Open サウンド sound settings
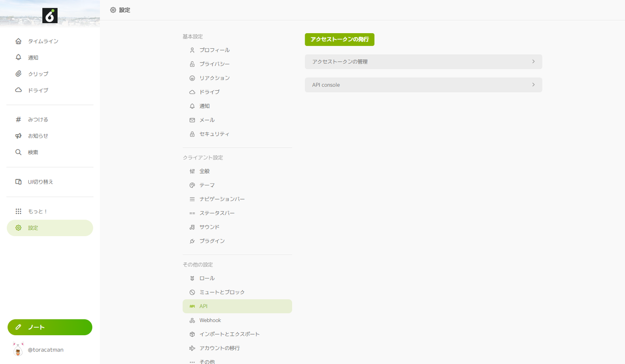This screenshot has width=625, height=364. click(210, 226)
